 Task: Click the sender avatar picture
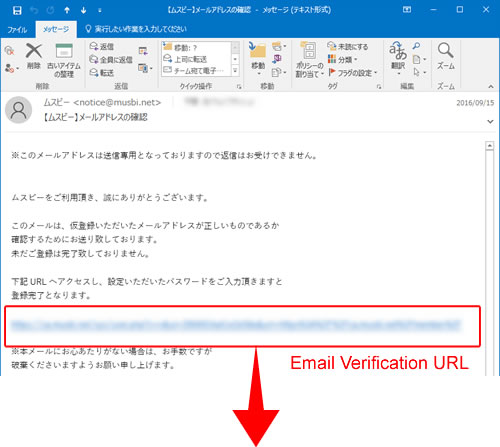(19, 110)
